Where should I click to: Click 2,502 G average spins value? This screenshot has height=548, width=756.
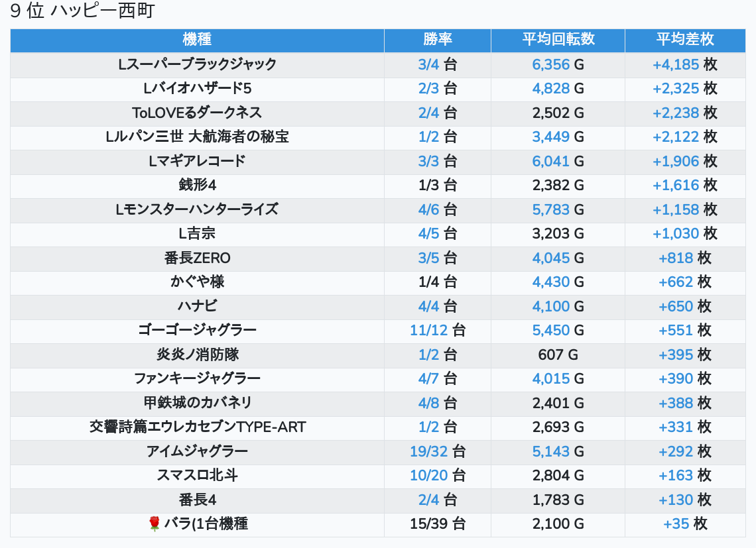(x=558, y=113)
